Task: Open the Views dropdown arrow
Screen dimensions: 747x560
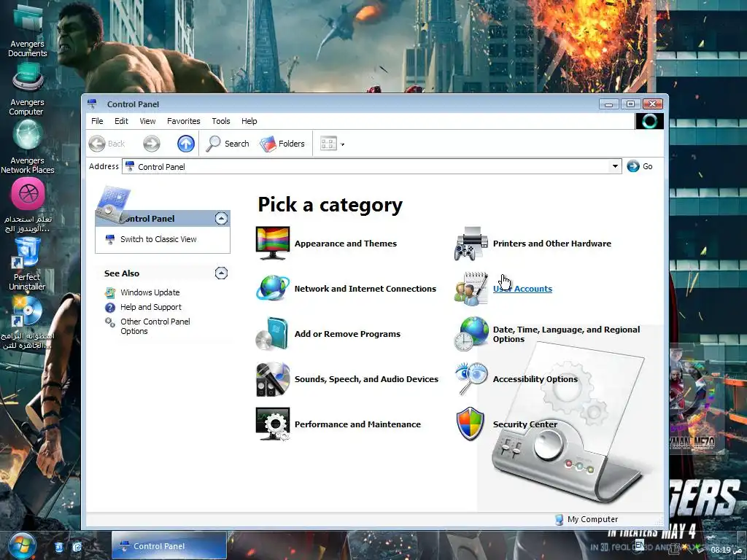Action: pyautogui.click(x=342, y=144)
